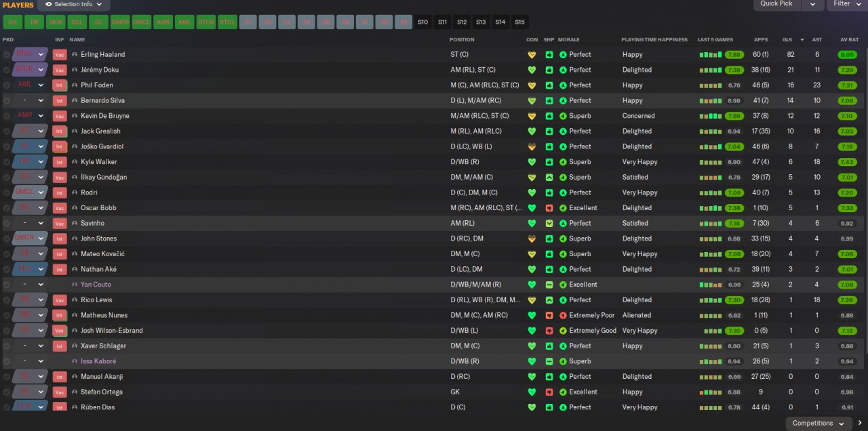Click Kevin De Bruyne's Superb morale icon
The width and height of the screenshot is (868, 431).
(563, 116)
